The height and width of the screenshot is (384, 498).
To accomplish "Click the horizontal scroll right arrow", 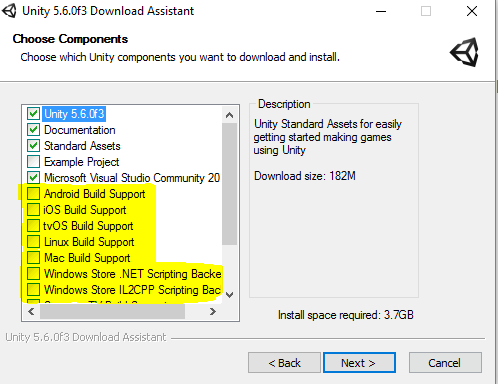I will pyautogui.click(x=213, y=312).
